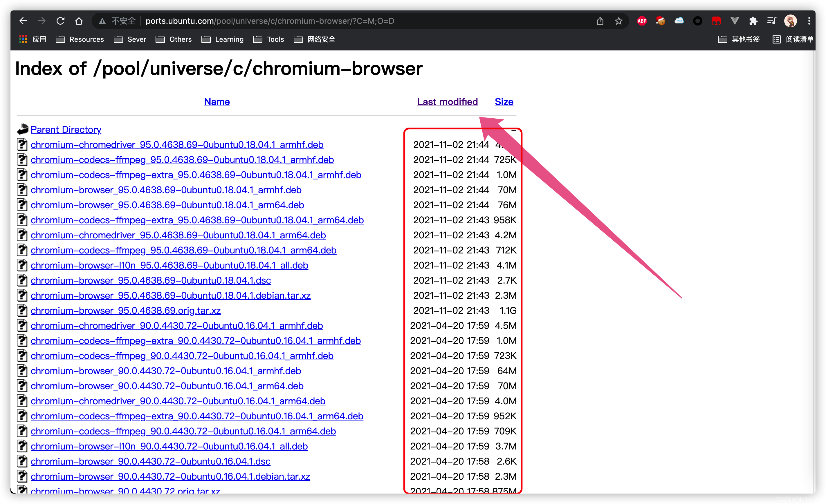Download chromium-chromedriver_90.0.4430.72 arm64.deb

[x=178, y=401]
